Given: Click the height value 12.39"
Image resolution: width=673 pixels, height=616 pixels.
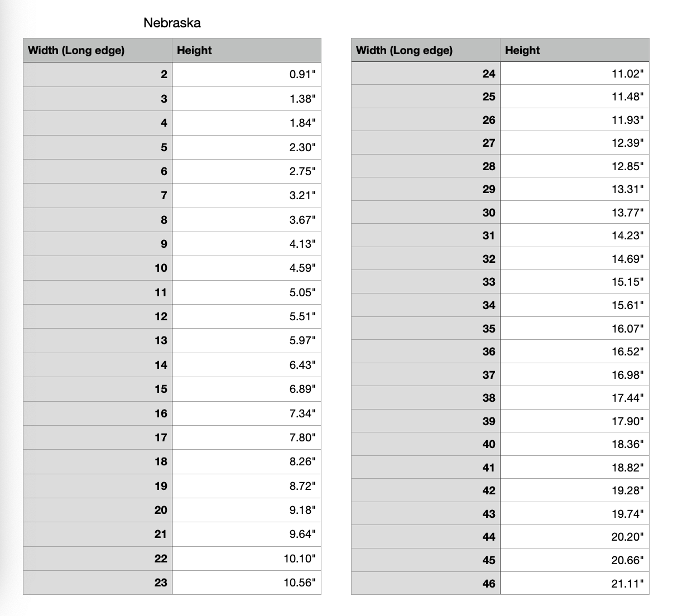Looking at the screenshot, I should (x=627, y=143).
